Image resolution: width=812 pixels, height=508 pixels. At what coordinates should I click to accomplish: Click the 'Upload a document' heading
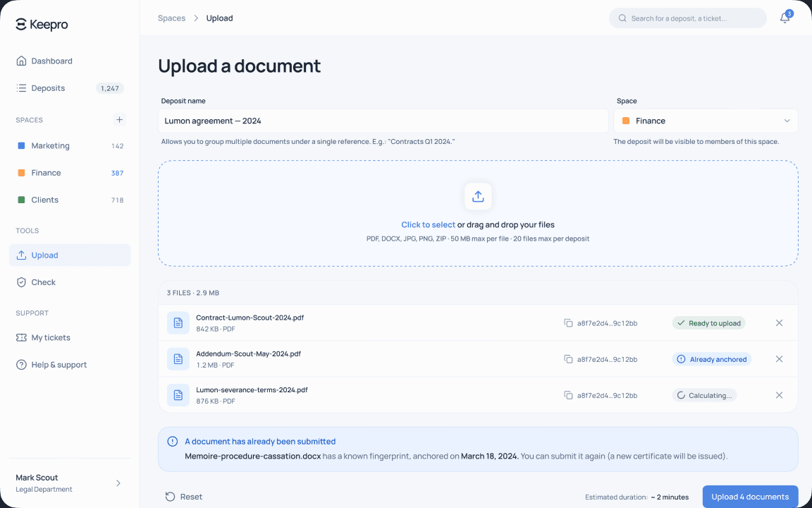pos(239,66)
